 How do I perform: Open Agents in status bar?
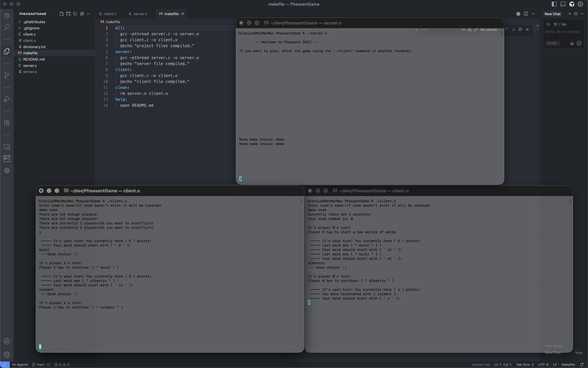pos(20,365)
